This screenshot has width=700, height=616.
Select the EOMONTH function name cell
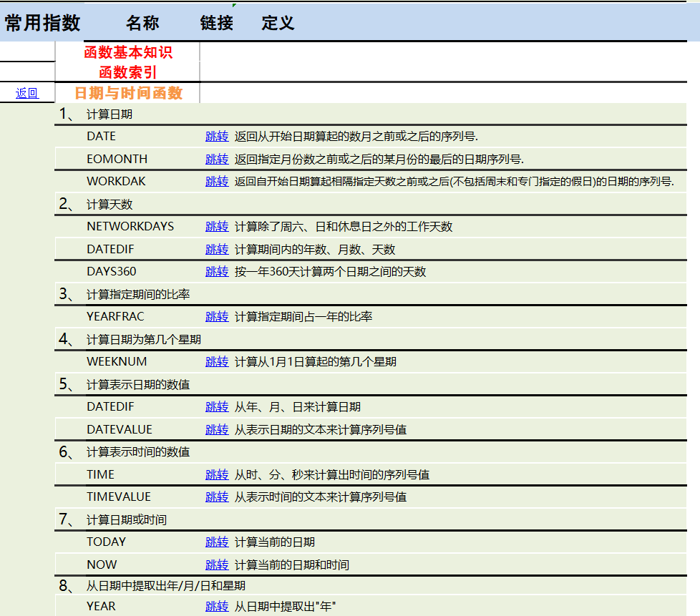[x=117, y=159]
